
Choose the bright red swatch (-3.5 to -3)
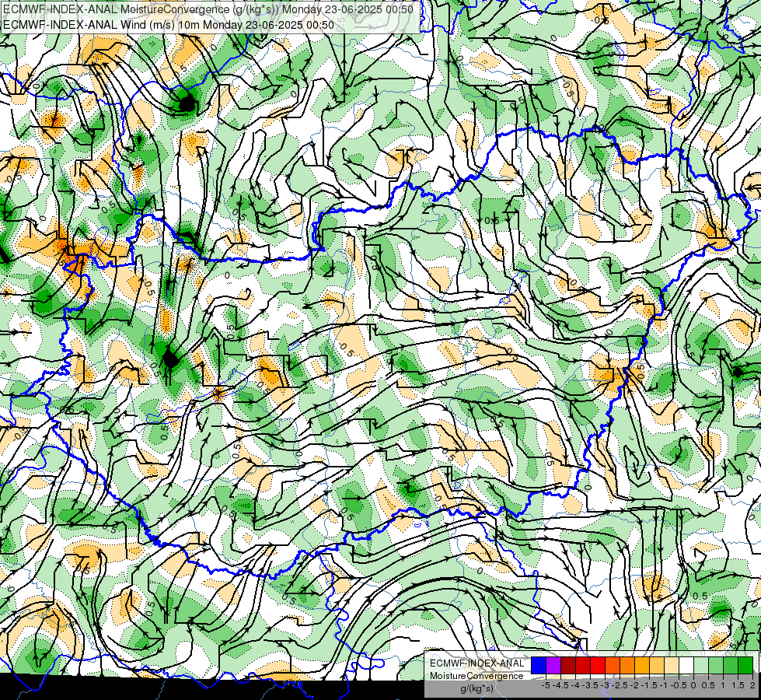coord(598,665)
